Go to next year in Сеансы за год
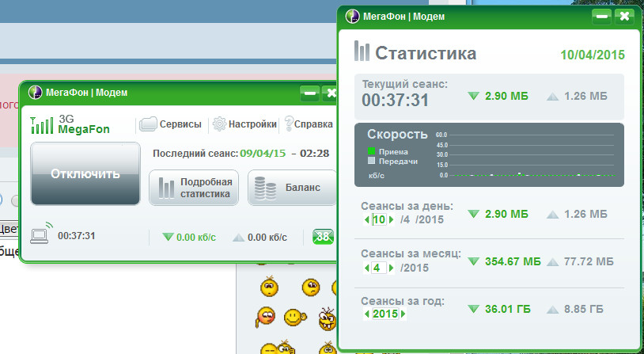The height and width of the screenshot is (354, 644). tap(403, 314)
